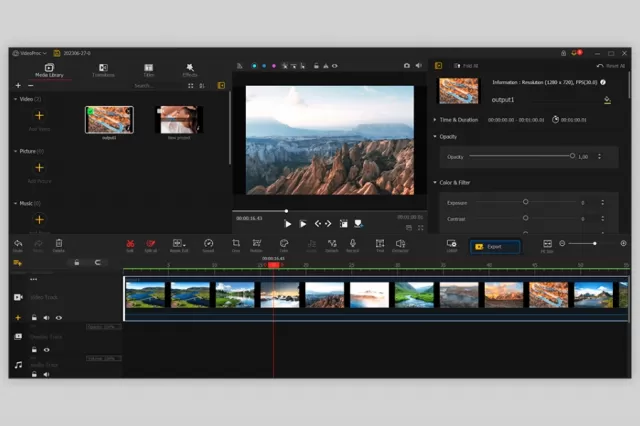This screenshot has width=640, height=426.
Task: Click the Export button
Action: pos(495,246)
